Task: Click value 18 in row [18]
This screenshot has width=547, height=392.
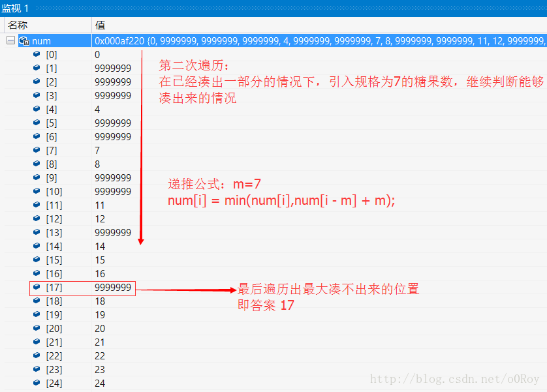Action: 100,301
